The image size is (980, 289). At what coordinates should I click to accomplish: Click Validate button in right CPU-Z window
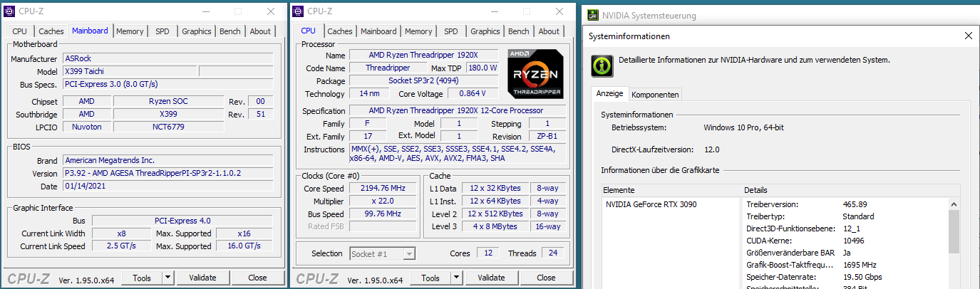click(491, 278)
